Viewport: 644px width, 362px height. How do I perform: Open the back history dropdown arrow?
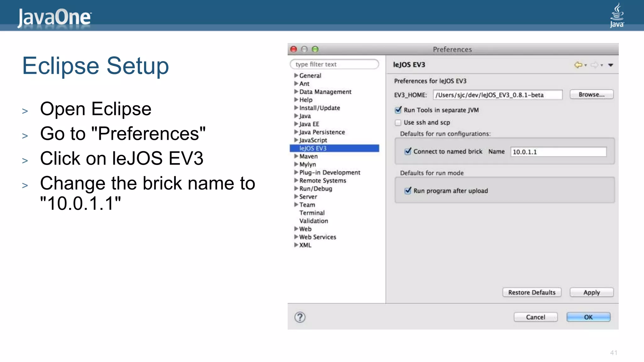pyautogui.click(x=586, y=65)
